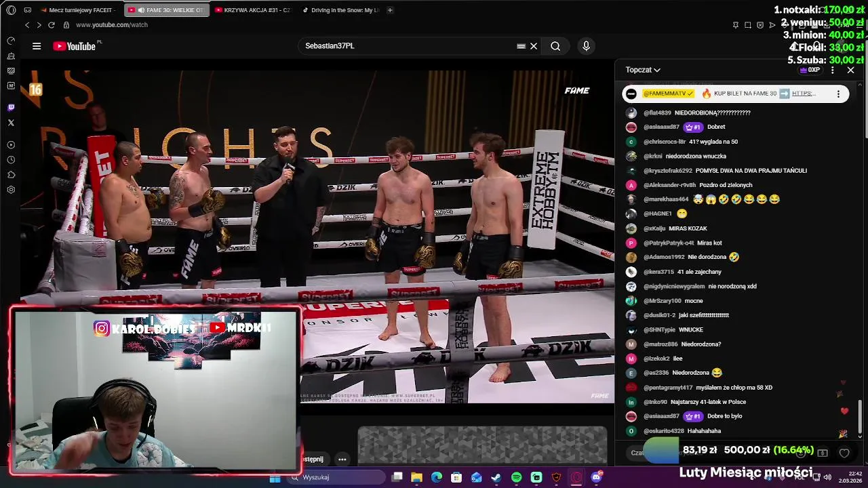Click the padlock site info icon
The image size is (868, 488).
[x=66, y=25]
